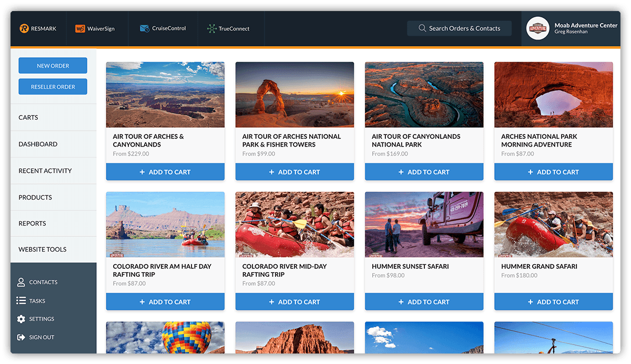
Task: Add Colorado River Mid-Day Rafting Trip to cart
Action: [294, 302]
